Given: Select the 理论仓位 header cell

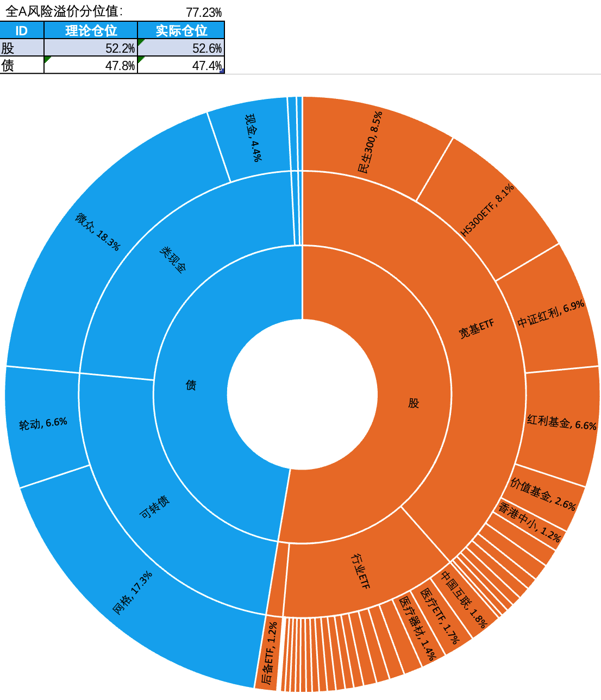Looking at the screenshot, I should point(91,30).
